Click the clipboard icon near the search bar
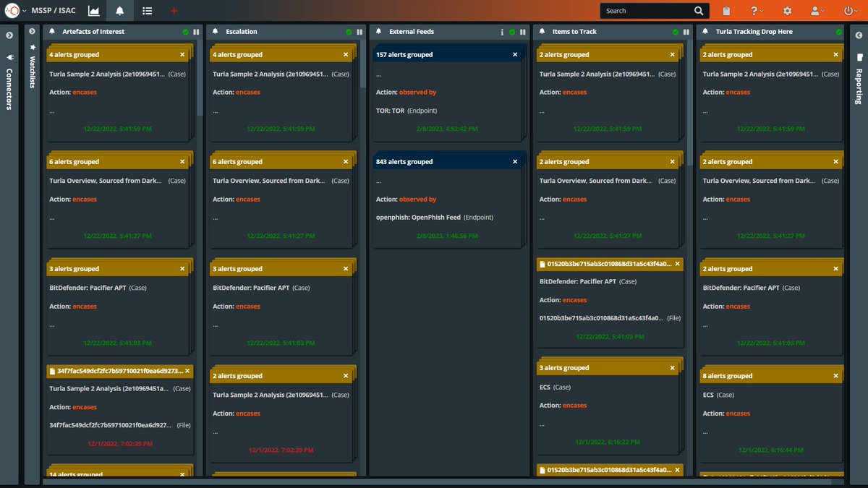This screenshot has height=488, width=868. click(x=726, y=11)
